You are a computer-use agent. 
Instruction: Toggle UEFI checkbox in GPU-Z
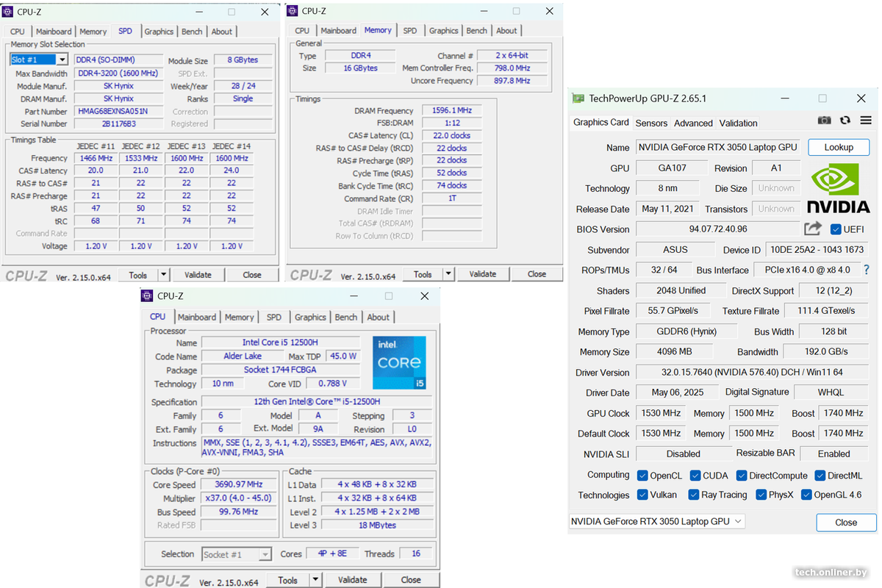pyautogui.click(x=836, y=229)
